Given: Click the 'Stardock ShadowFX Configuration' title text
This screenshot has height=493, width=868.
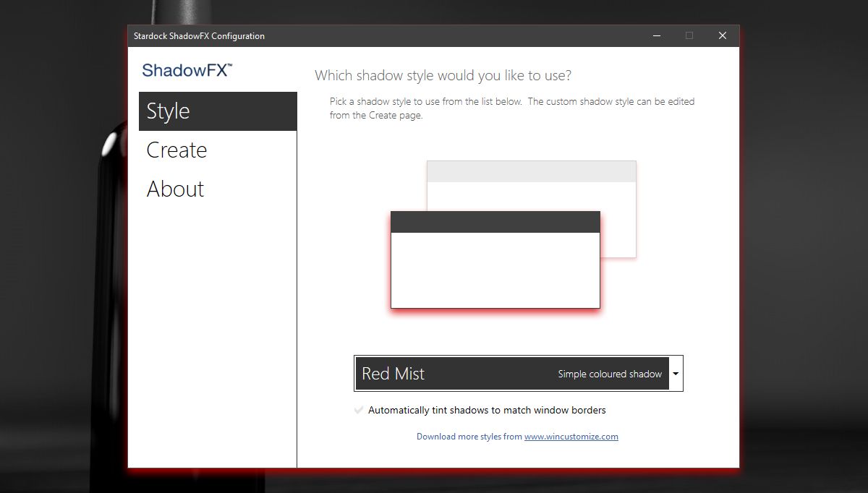Looking at the screenshot, I should [199, 36].
